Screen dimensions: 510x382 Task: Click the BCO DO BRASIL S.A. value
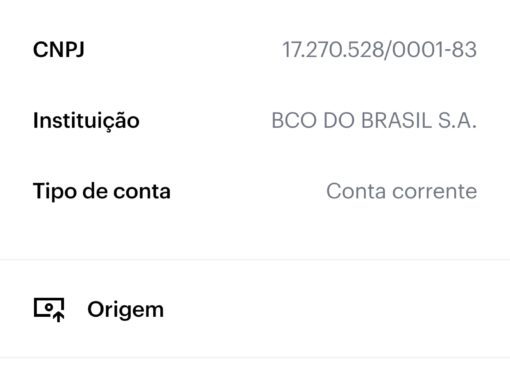click(x=374, y=120)
